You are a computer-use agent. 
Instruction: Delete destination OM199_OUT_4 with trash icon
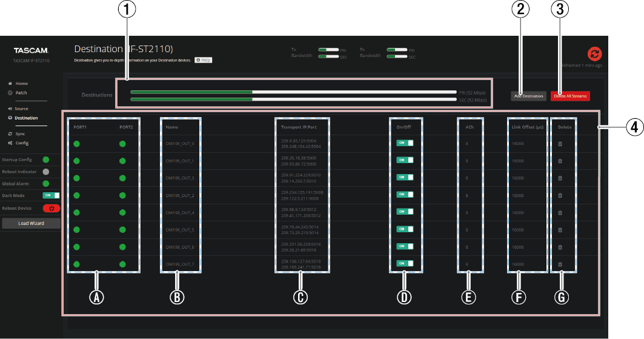560,213
